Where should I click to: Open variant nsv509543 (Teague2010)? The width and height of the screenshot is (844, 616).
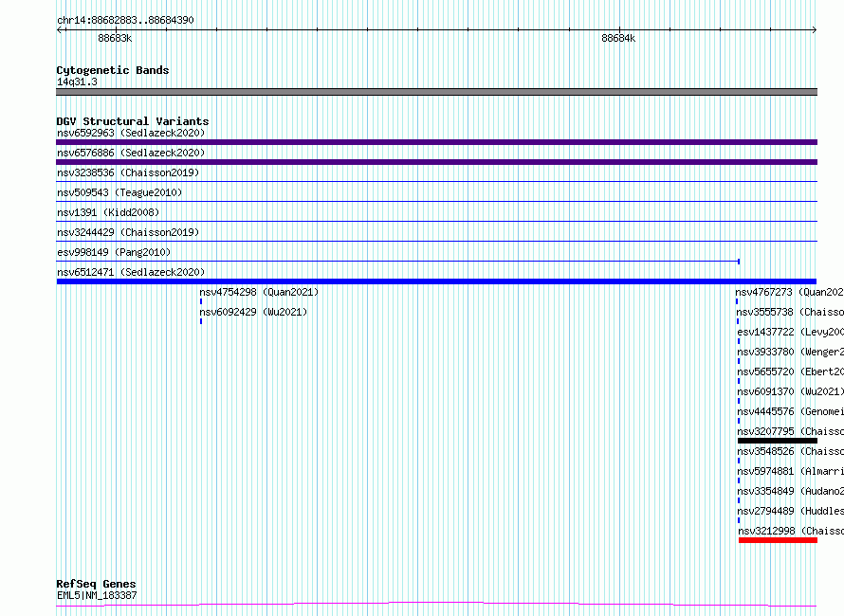pyautogui.click(x=119, y=192)
